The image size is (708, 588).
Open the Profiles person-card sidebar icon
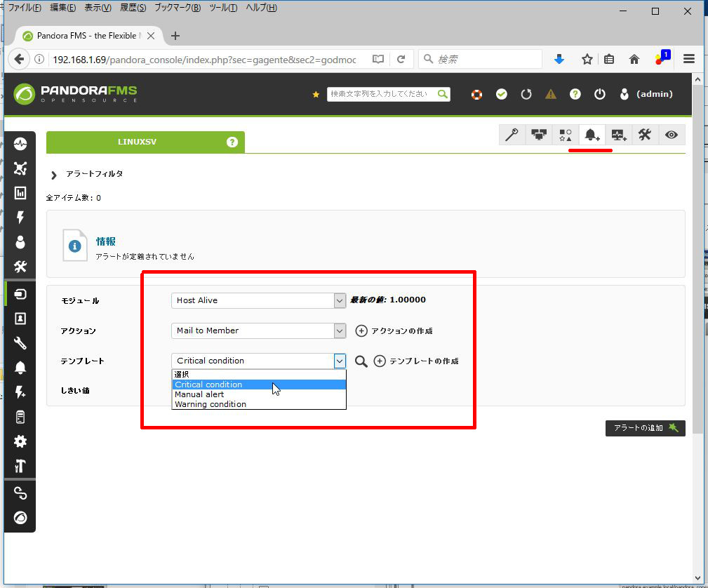pos(20,319)
